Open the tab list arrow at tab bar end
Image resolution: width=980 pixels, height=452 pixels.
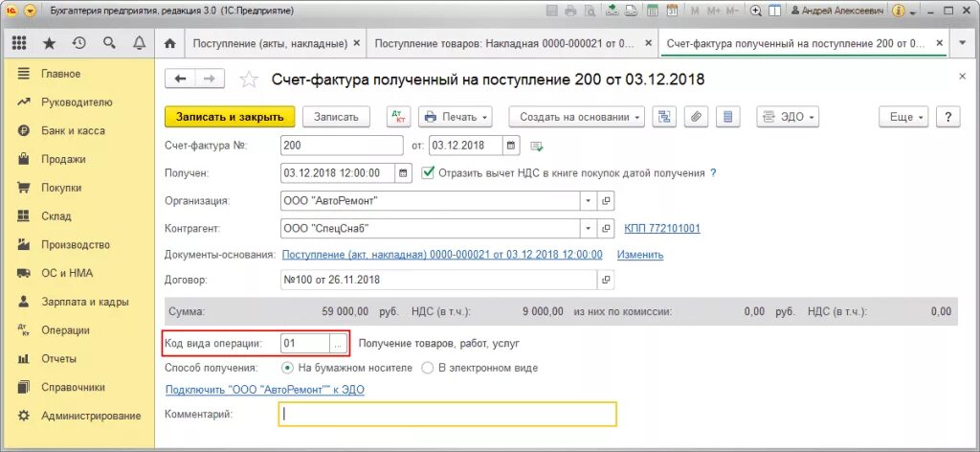(x=962, y=43)
